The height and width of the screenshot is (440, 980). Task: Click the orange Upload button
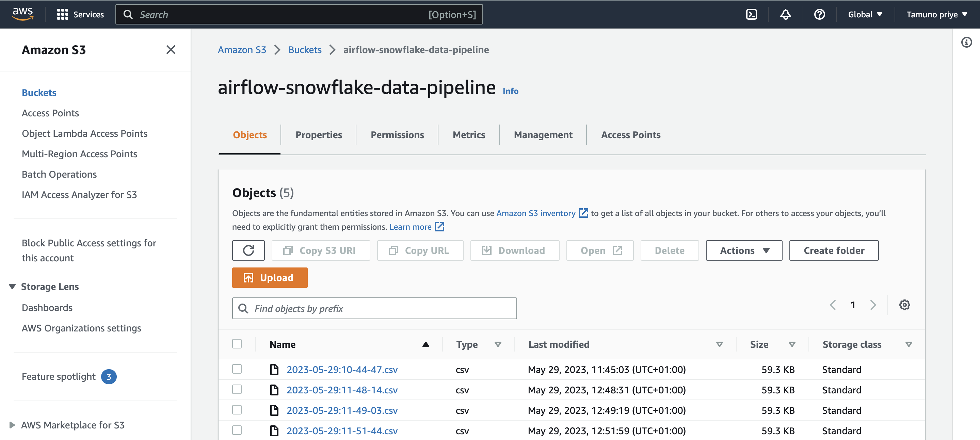coord(270,278)
